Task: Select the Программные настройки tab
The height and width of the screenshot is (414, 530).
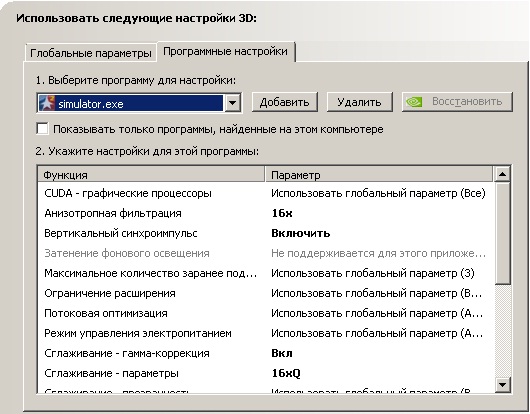Action: click(x=225, y=51)
